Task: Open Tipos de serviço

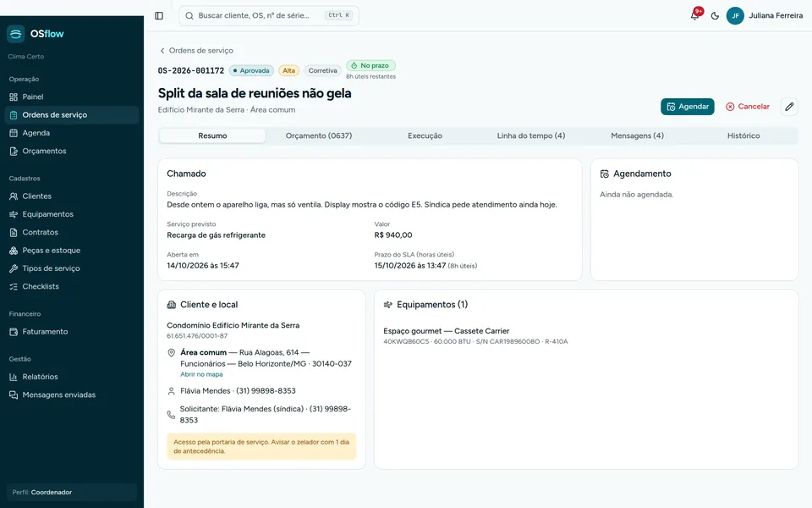Action: tap(71, 268)
